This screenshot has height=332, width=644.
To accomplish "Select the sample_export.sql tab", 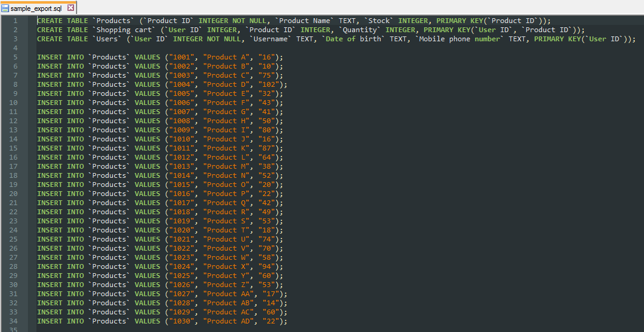I will pos(38,8).
